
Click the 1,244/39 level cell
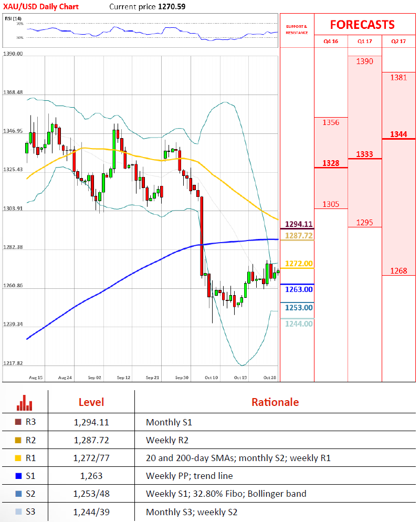click(x=91, y=511)
